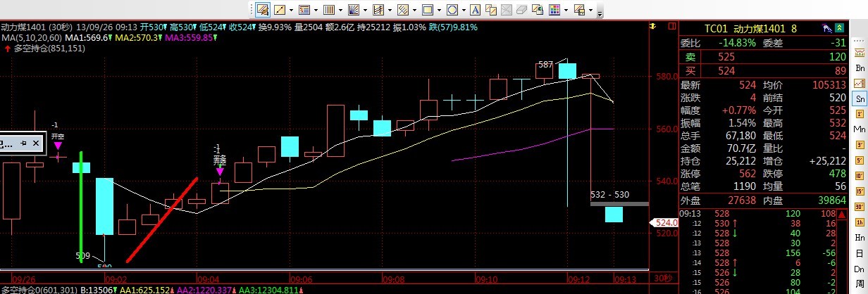Switch to the Mn period tab

click(859, 129)
